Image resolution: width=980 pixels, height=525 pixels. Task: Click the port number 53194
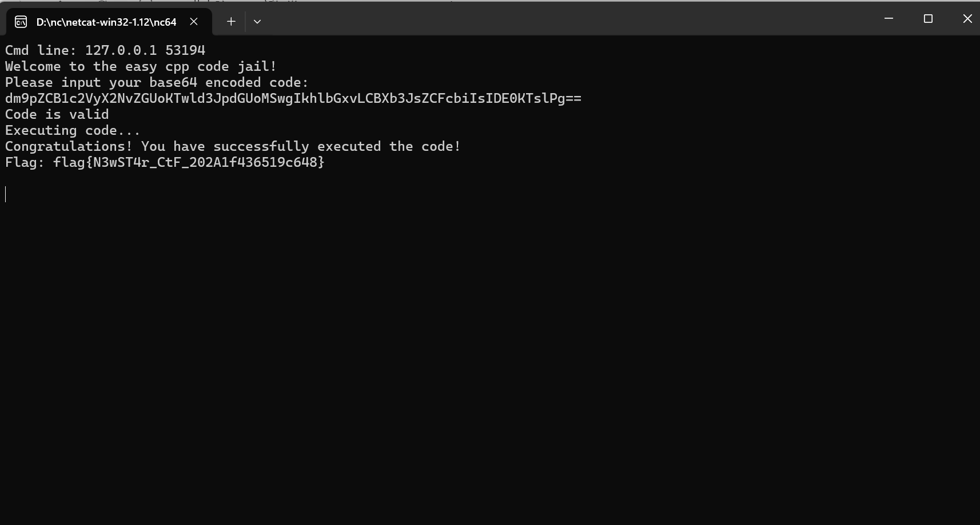click(x=185, y=50)
